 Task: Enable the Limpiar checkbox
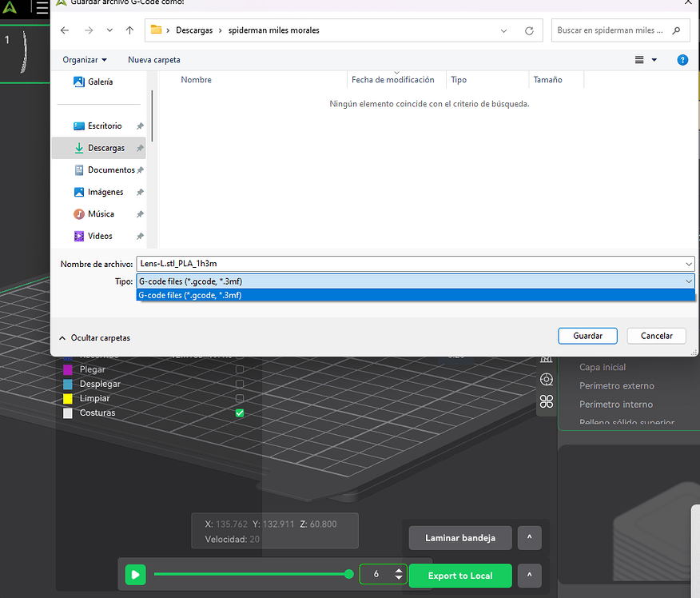click(239, 398)
